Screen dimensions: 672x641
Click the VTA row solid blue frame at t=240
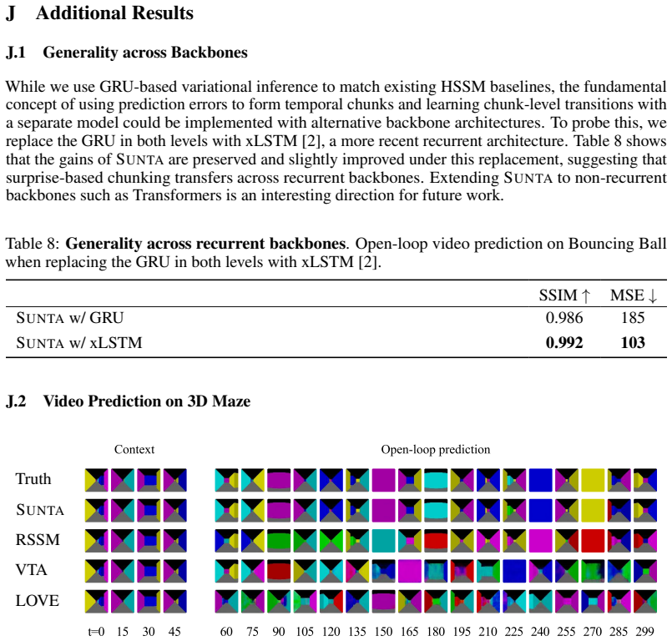pyautogui.click(x=514, y=571)
